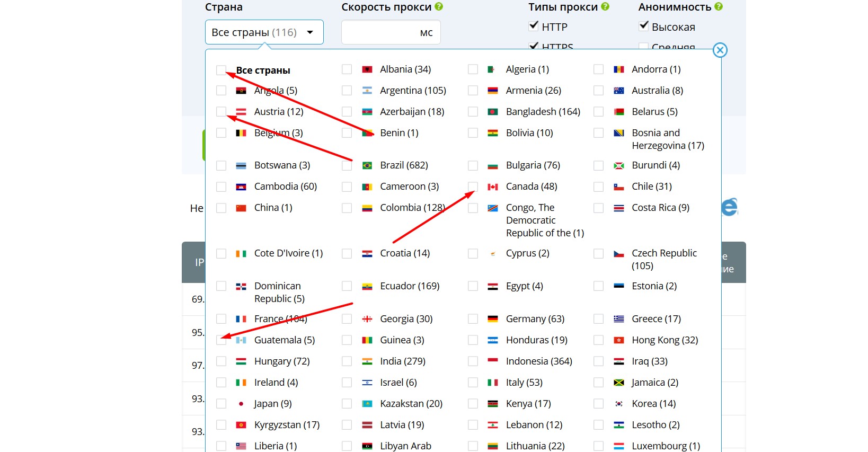The width and height of the screenshot is (868, 452).
Task: Select the "Cote D'Ivoire (1)" label
Action: [x=288, y=253]
